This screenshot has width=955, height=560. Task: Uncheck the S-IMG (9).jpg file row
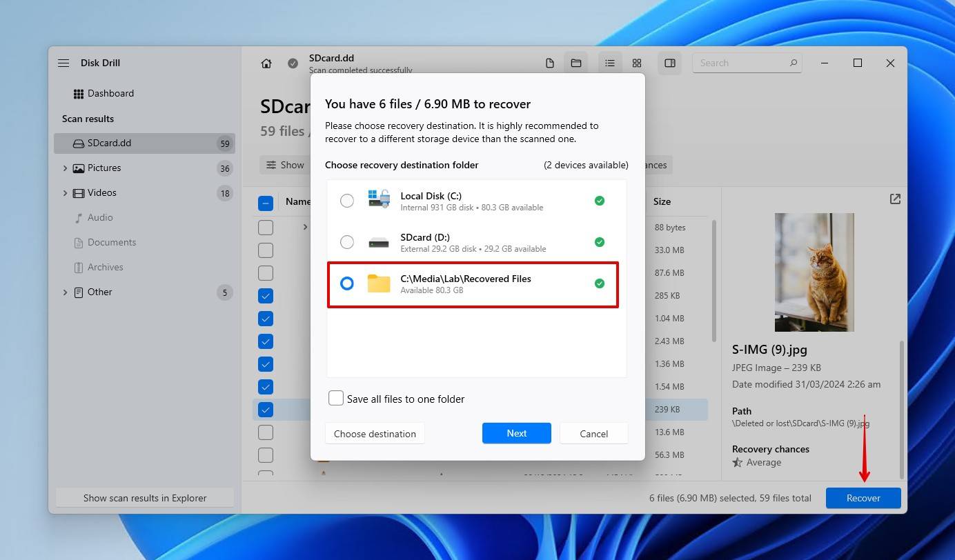click(266, 409)
